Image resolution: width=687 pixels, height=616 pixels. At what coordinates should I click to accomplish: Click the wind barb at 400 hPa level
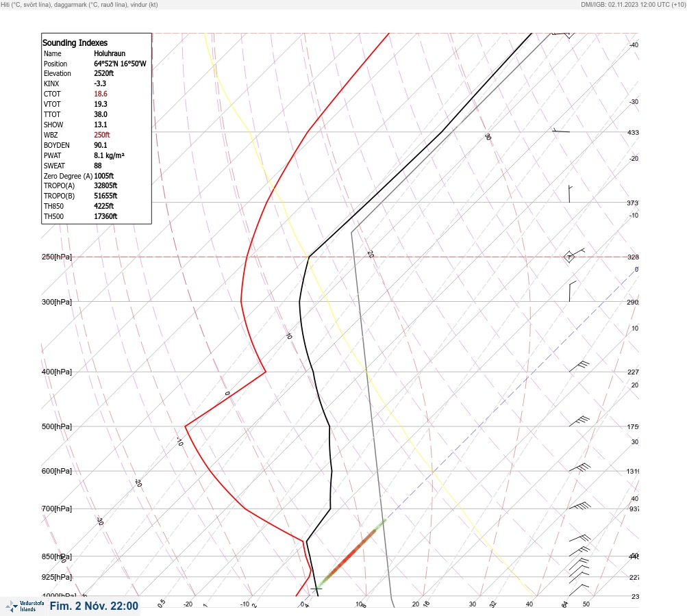[x=579, y=366]
